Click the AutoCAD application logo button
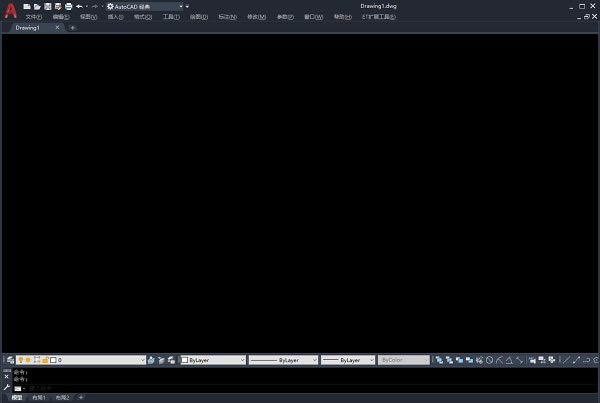 pos(11,11)
